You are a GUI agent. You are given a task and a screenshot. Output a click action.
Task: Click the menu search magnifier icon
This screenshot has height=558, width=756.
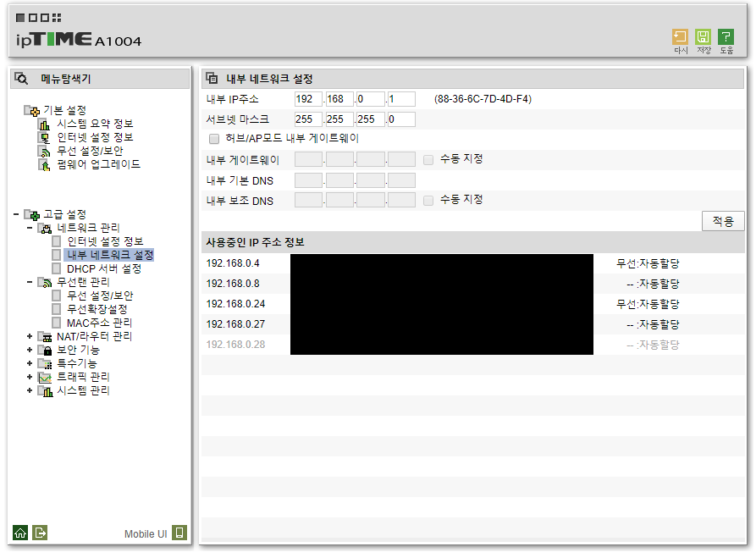coord(21,78)
